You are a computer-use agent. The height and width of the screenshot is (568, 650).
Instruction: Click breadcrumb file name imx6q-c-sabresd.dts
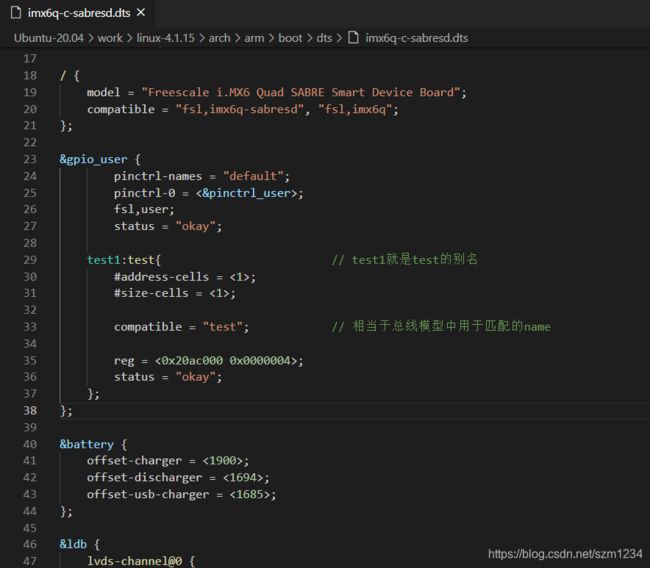click(x=417, y=38)
